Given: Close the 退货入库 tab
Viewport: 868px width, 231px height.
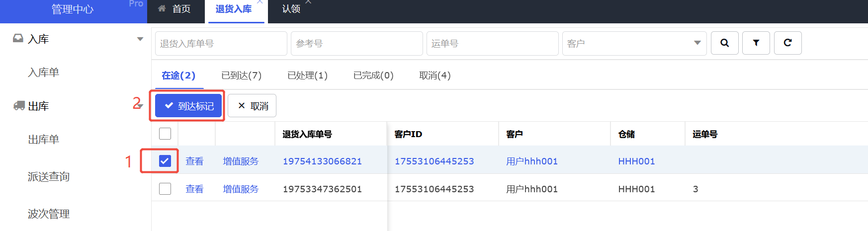Looking at the screenshot, I should point(260,2).
